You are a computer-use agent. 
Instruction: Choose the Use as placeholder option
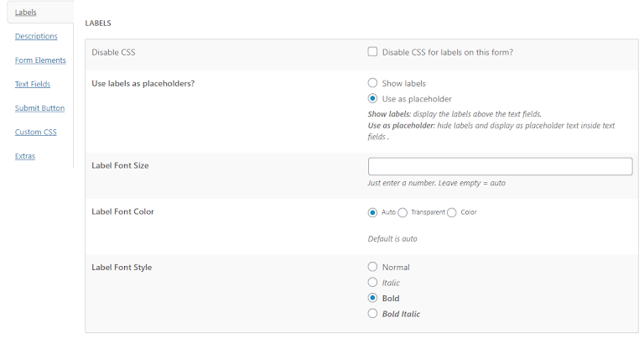[373, 98]
